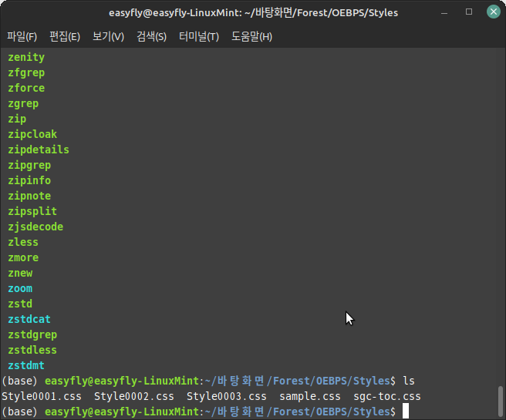The height and width of the screenshot is (420, 506).
Task: Click the 'zstd' entry
Action: pyautogui.click(x=20, y=304)
